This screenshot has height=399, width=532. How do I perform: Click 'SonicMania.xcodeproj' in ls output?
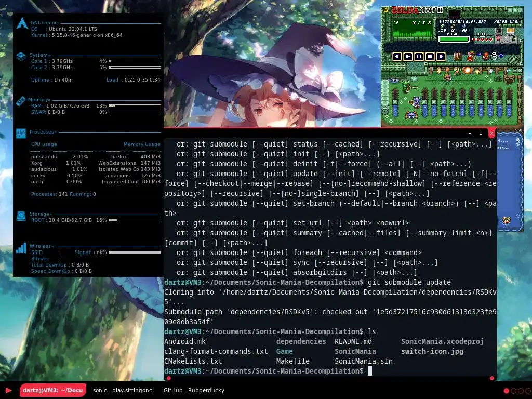443,341
